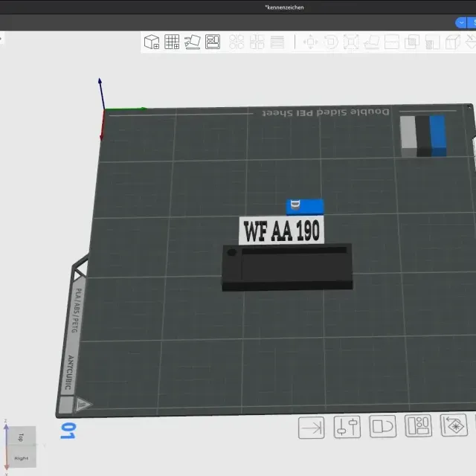Open the Mesh boolean tool
476x476 pixels.
412,42
